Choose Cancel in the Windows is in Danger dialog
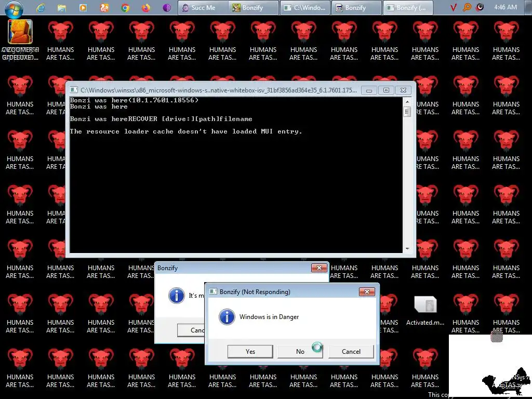 click(x=351, y=352)
